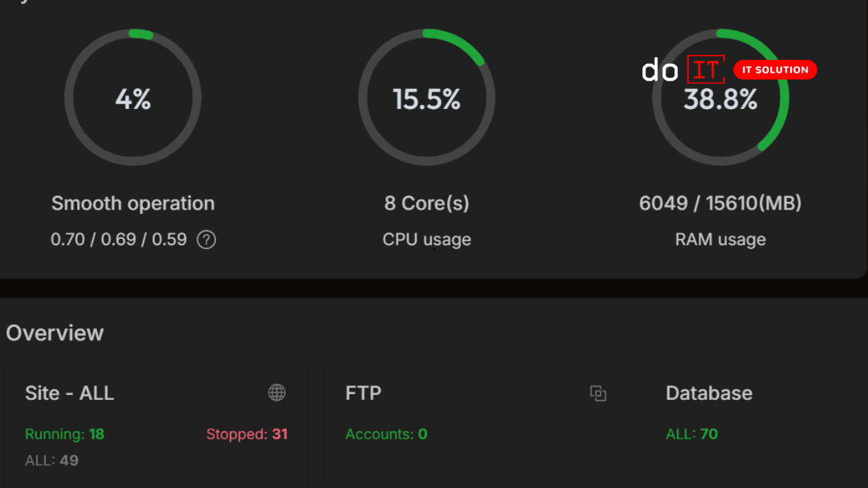The width and height of the screenshot is (868, 488).
Task: Click the 8 Core(s) CPU label
Action: pyautogui.click(x=426, y=203)
